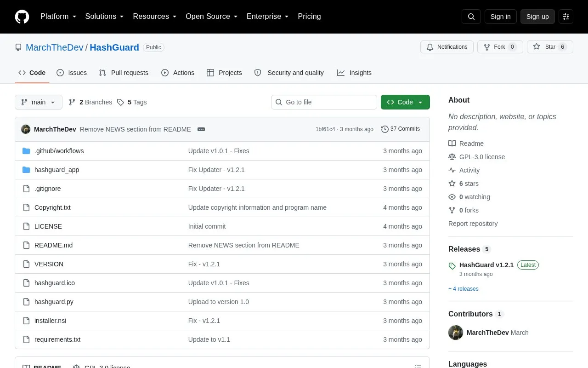
Task: Click the file icon beside .gitignore
Action: click(x=26, y=189)
